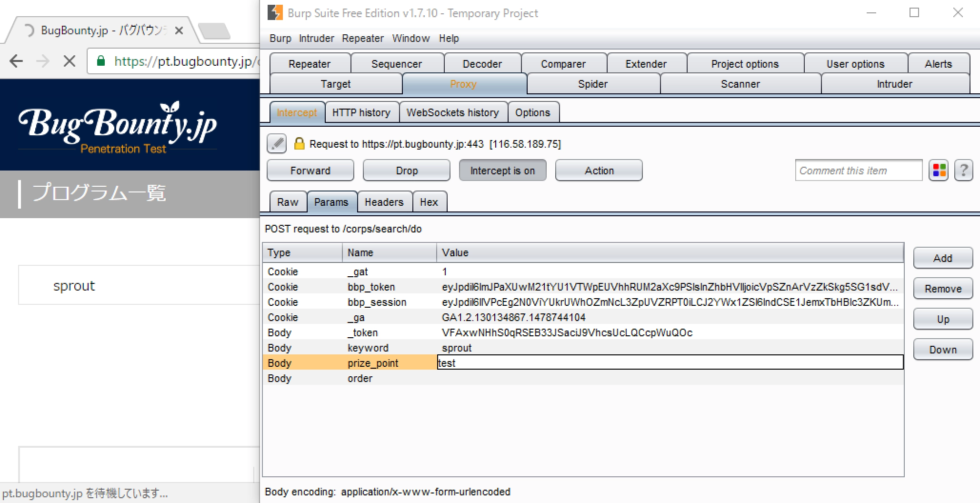Open the colored highlight picker squares

tap(939, 171)
